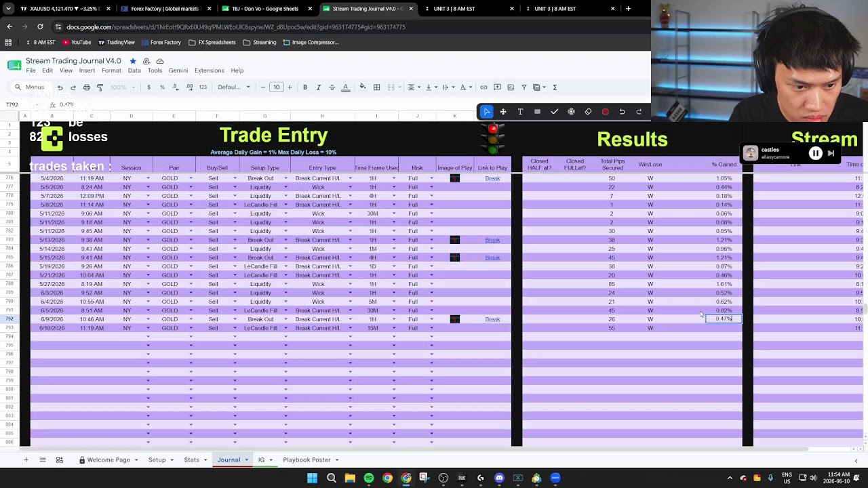This screenshot has height=488, width=868.
Task: Open more number formats (123)
Action: point(203,87)
